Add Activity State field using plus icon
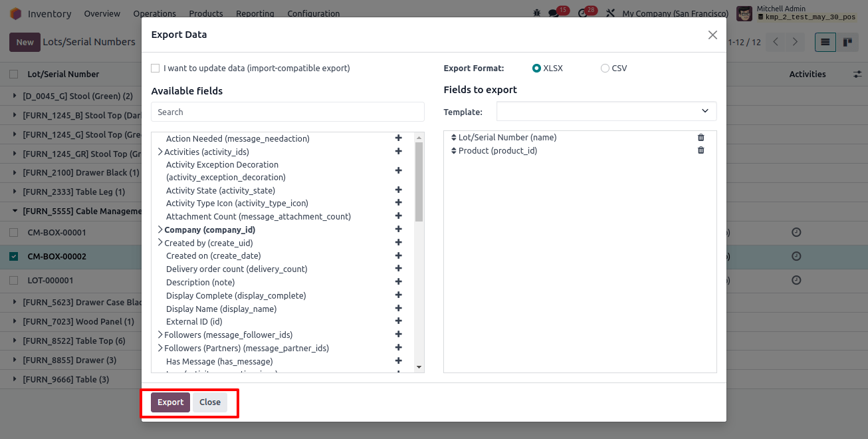 tap(399, 190)
